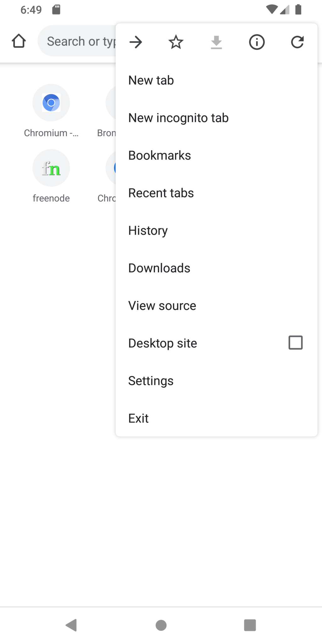322x644 pixels.
Task: Tap the search or type URL bar
Action: click(79, 41)
